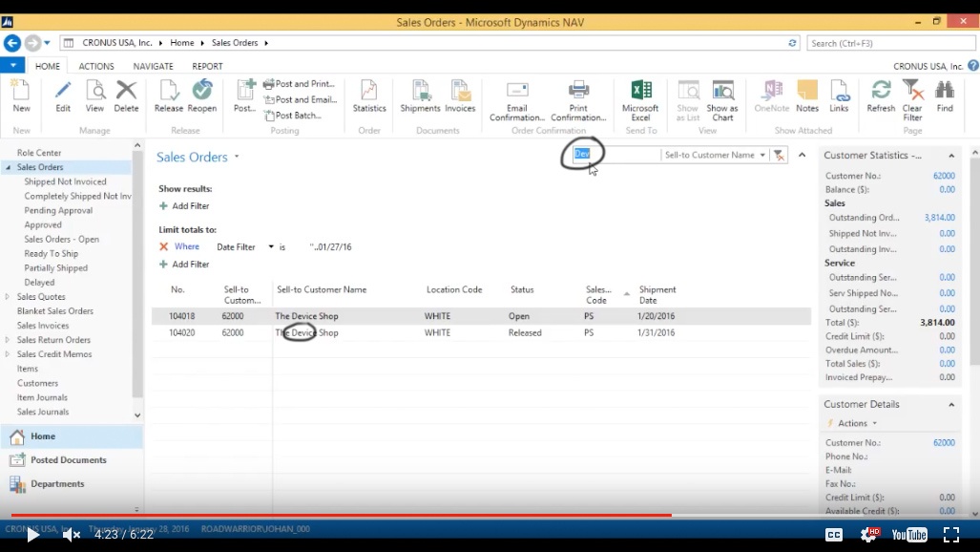
Task: Choose Post Batch
Action: point(293,116)
